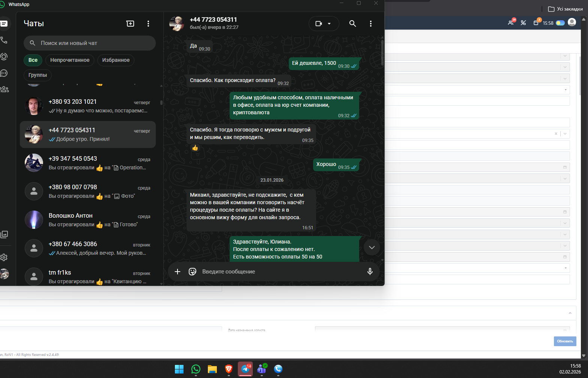
Task: Click the crossed phone icon in background header
Action: [523, 23]
